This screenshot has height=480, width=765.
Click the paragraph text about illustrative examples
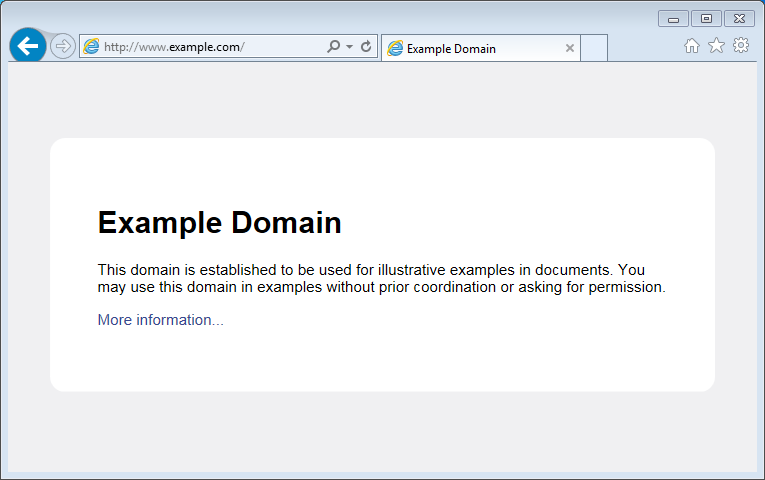click(381, 278)
